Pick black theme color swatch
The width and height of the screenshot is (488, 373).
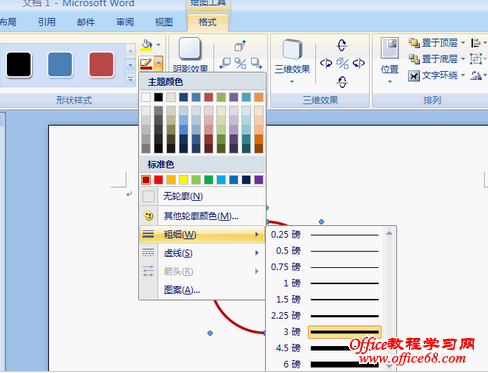[158, 97]
